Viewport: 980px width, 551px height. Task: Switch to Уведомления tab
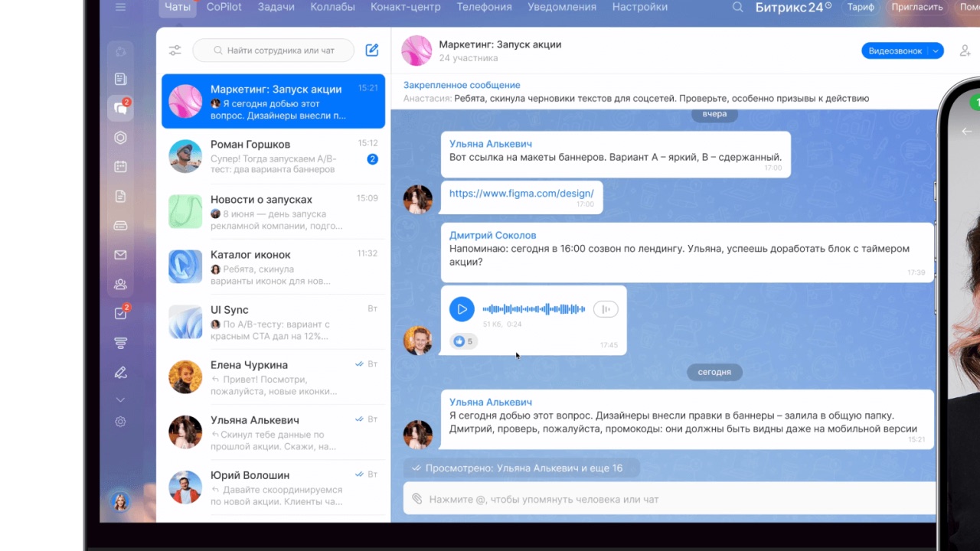562,7
